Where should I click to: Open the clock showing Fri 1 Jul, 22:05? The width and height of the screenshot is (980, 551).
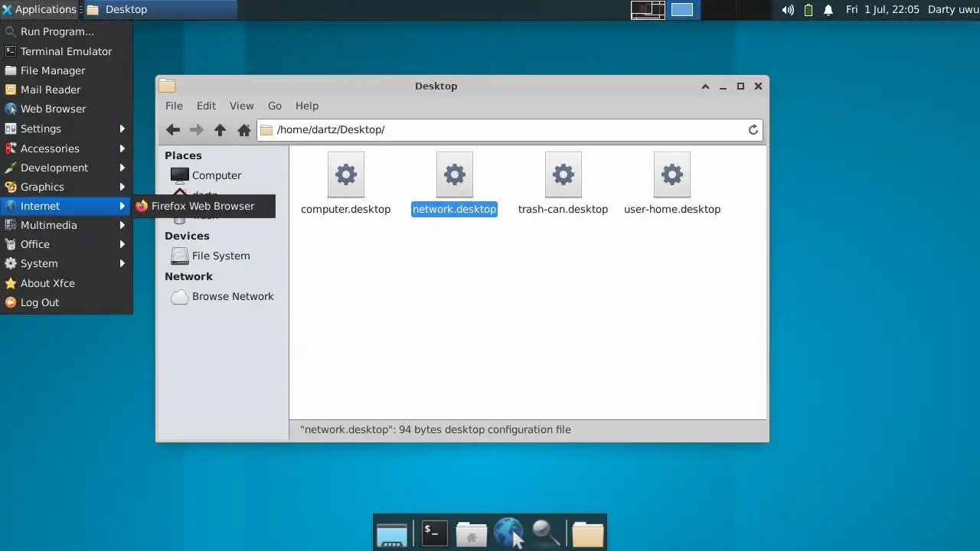point(883,10)
